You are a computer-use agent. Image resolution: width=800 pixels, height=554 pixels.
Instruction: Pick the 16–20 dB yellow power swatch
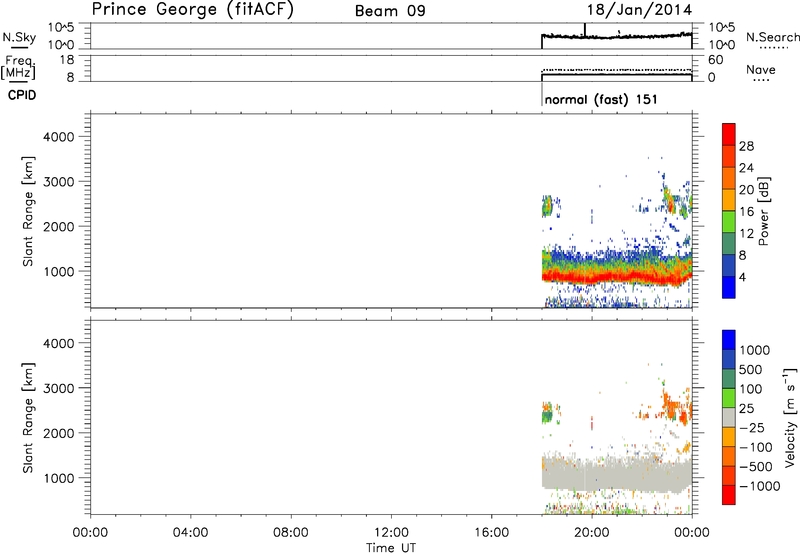tap(729, 200)
